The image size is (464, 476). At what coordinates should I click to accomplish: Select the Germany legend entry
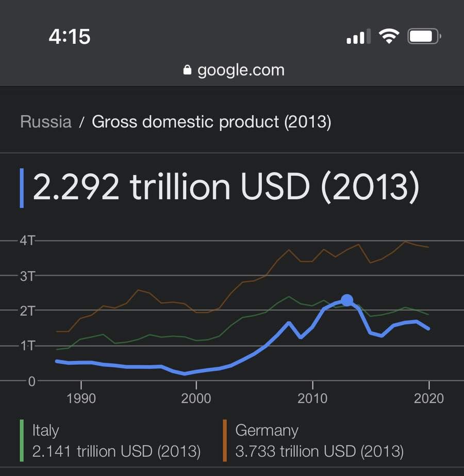(313, 440)
